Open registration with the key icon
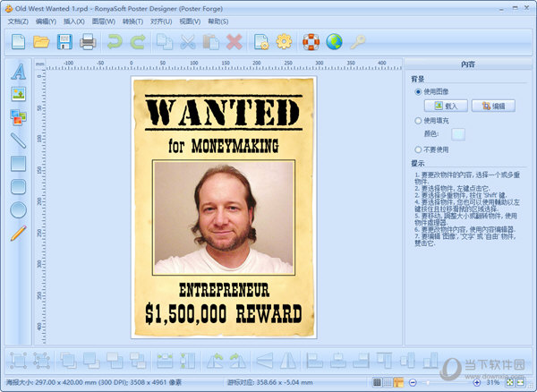The height and width of the screenshot is (392, 537). (357, 42)
